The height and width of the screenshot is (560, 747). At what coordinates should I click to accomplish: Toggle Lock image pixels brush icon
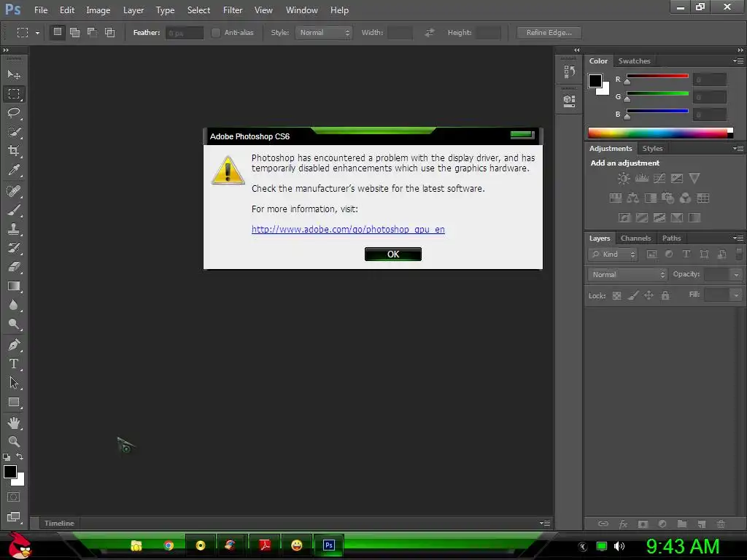(632, 296)
